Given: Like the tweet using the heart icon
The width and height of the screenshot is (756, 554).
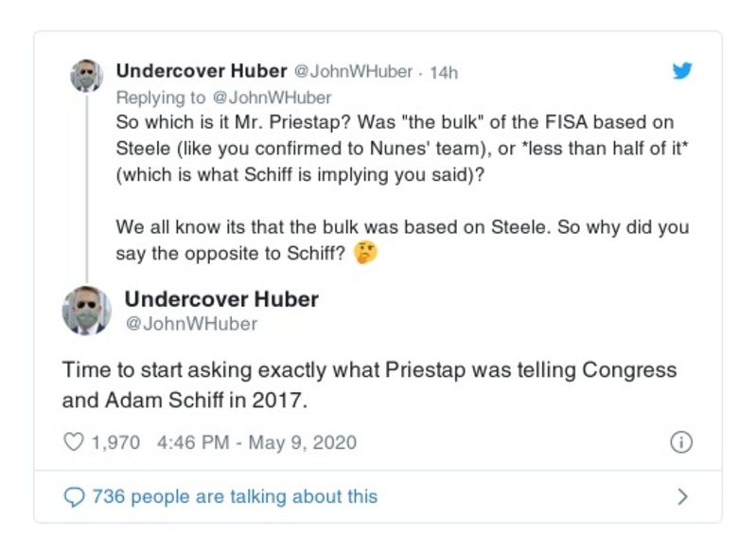Looking at the screenshot, I should click(74, 442).
